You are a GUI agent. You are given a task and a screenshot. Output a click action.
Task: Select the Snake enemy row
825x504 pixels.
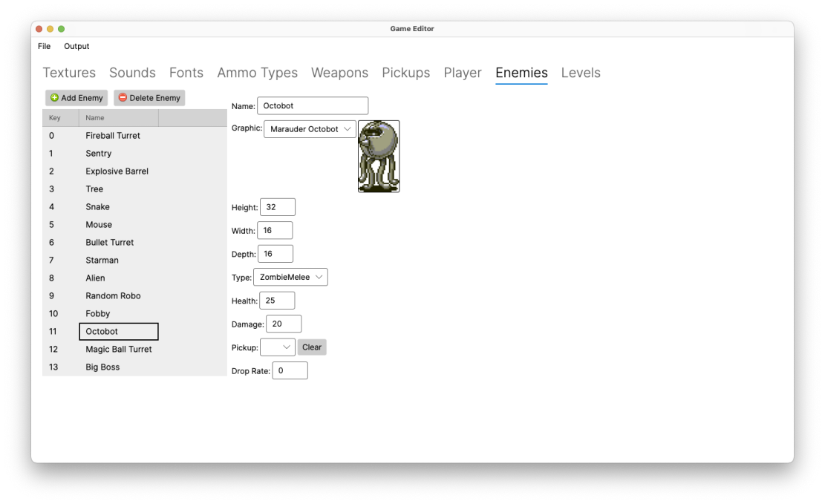(134, 207)
